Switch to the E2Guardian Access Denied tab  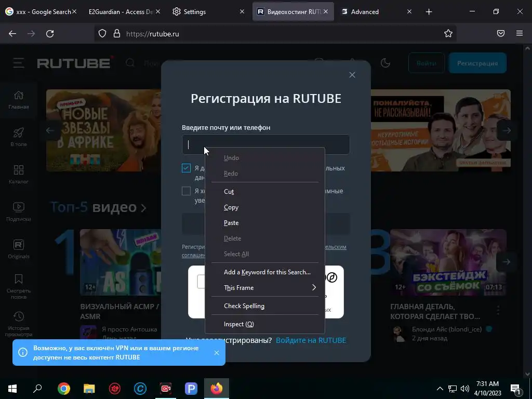click(121, 12)
